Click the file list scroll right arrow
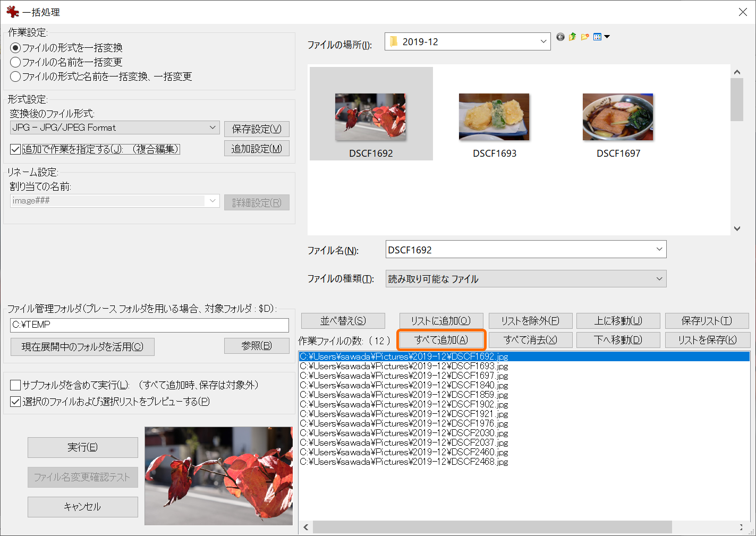The height and width of the screenshot is (536, 756). pos(742,527)
